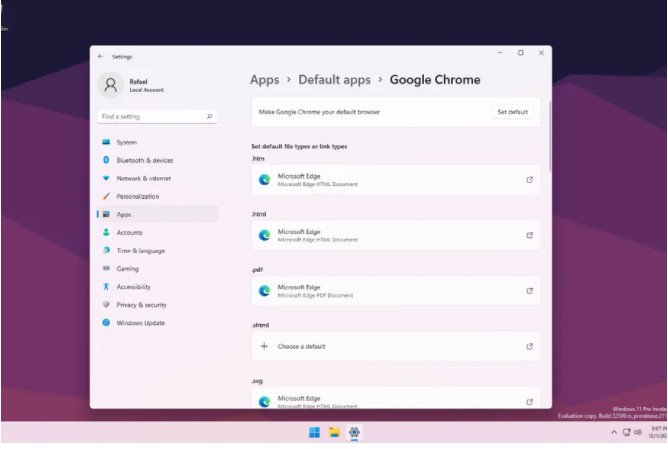This screenshot has width=668, height=449.
Task: Click taskbar clock and date
Action: (x=659, y=432)
